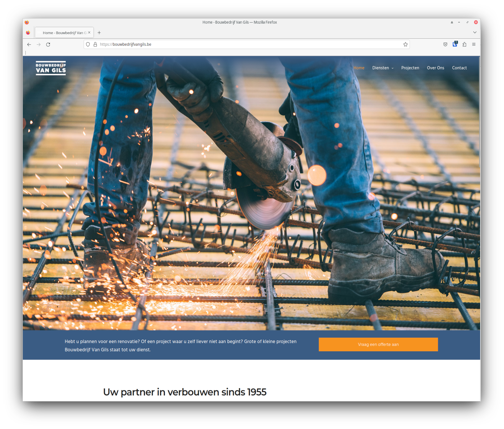Bookmark this page with the star icon
This screenshot has width=504, height=429.
[405, 44]
